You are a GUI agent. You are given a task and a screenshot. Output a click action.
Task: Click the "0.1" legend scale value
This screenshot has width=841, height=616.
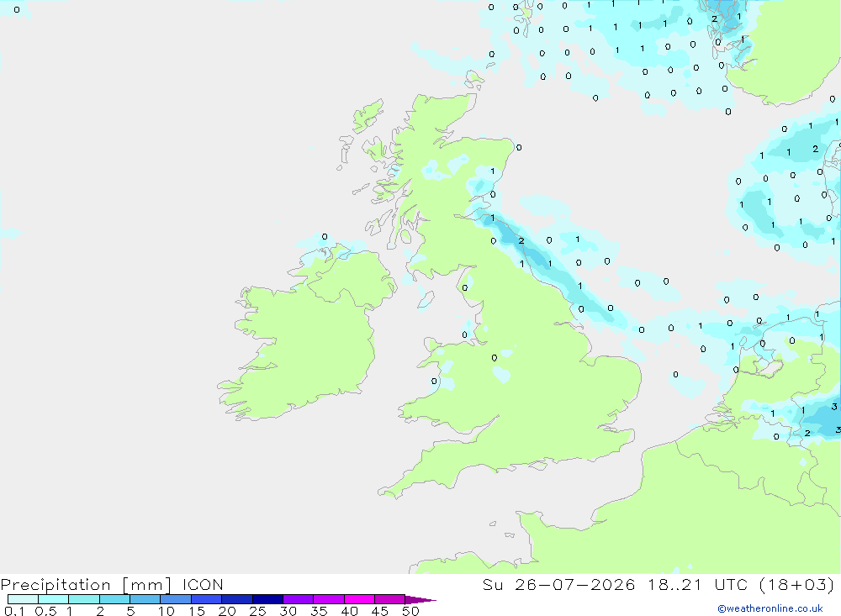pyautogui.click(x=14, y=611)
